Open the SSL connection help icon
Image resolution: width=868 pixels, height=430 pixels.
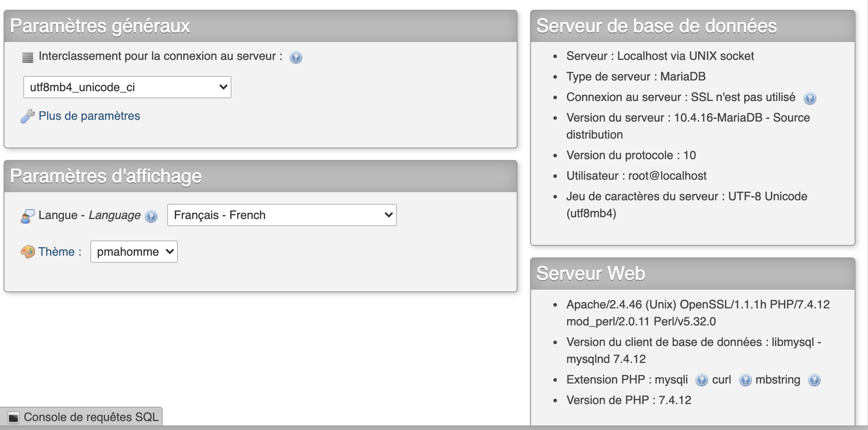809,98
